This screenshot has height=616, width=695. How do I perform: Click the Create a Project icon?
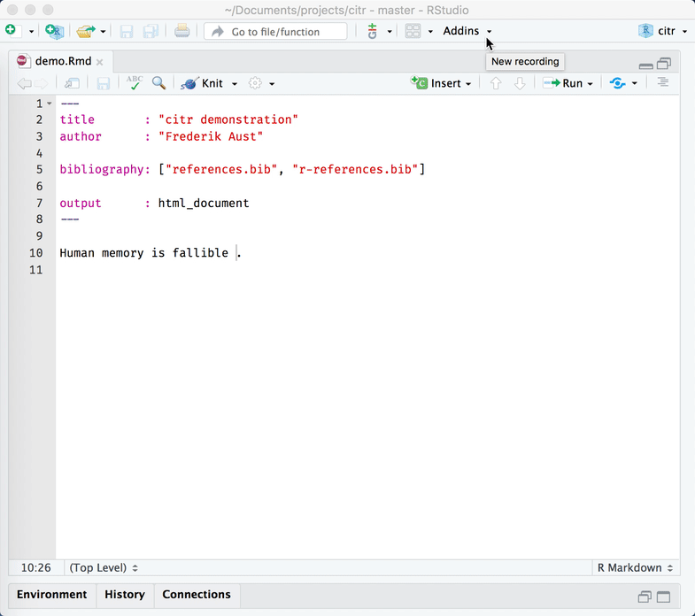pos(55,31)
